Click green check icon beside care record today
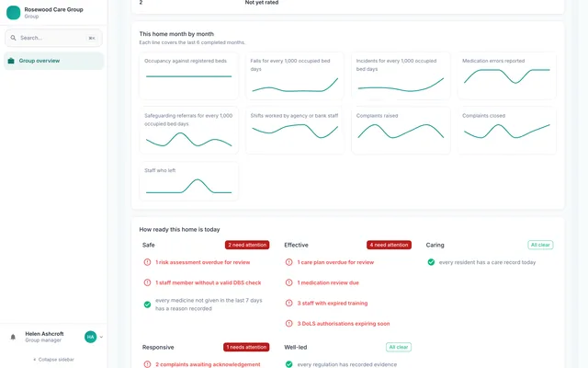Image resolution: width=588 pixels, height=368 pixels. (x=431, y=262)
